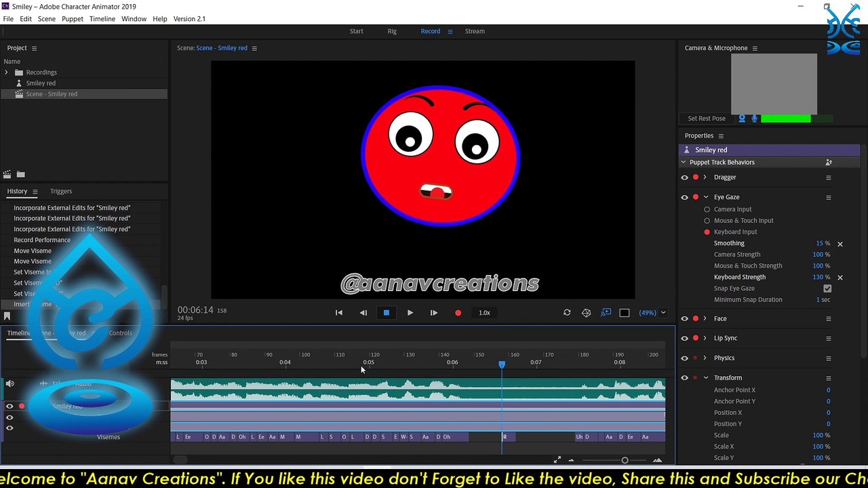Start recording with the red record button
The height and width of the screenshot is (488, 868).
click(x=458, y=312)
